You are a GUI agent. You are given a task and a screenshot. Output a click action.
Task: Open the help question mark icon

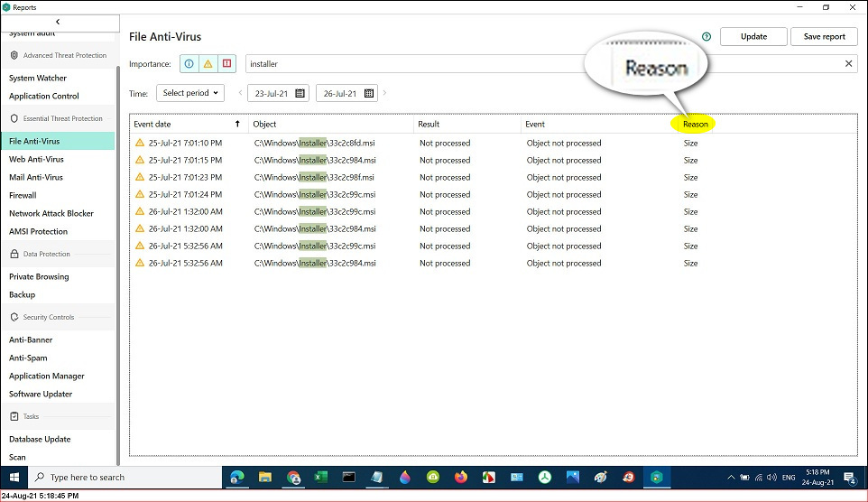point(706,37)
